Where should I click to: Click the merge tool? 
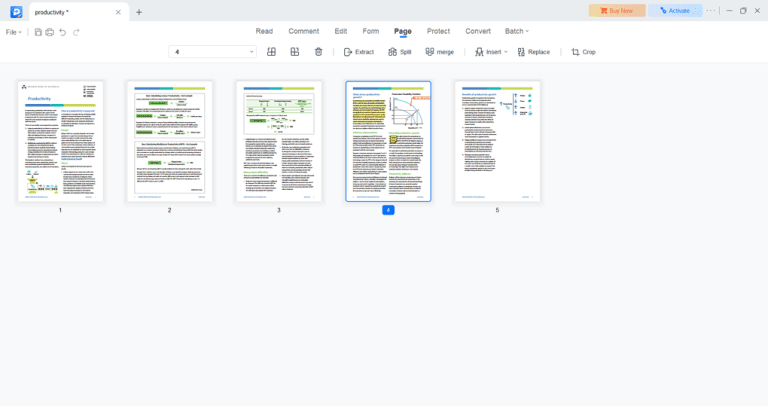(x=439, y=52)
